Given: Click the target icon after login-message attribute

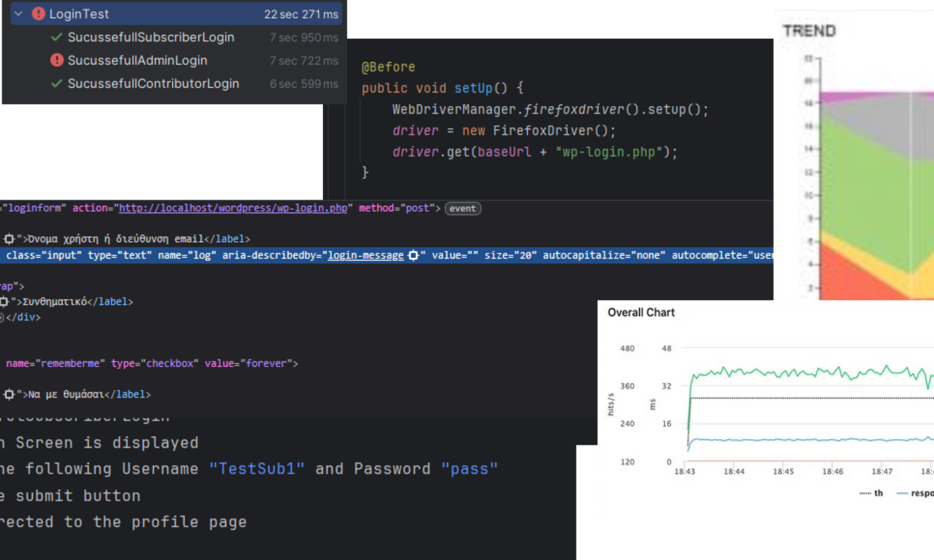Looking at the screenshot, I should click(413, 255).
